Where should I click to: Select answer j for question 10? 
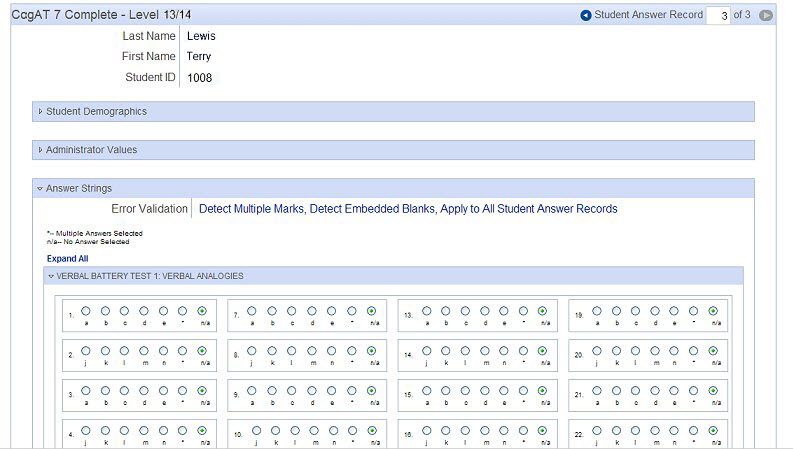(257, 431)
